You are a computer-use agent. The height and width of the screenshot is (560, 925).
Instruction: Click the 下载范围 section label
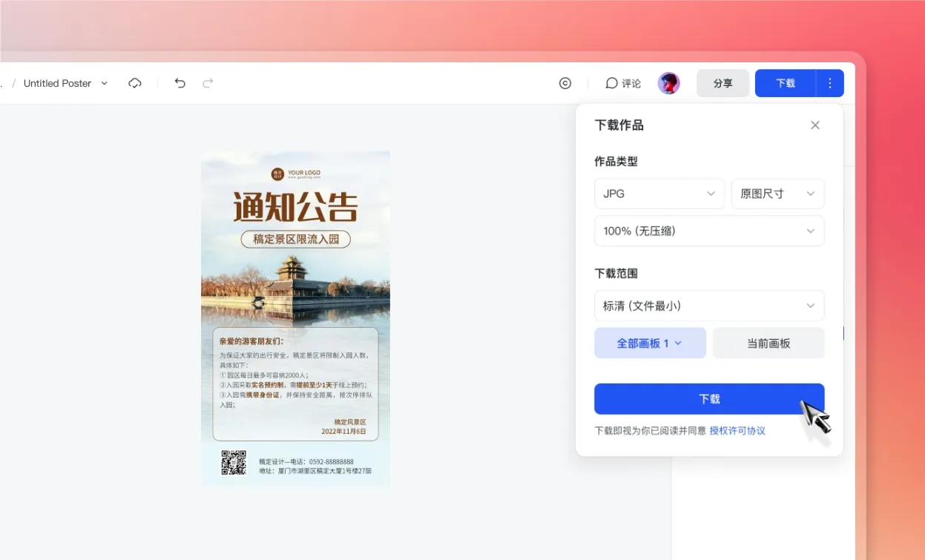point(616,273)
